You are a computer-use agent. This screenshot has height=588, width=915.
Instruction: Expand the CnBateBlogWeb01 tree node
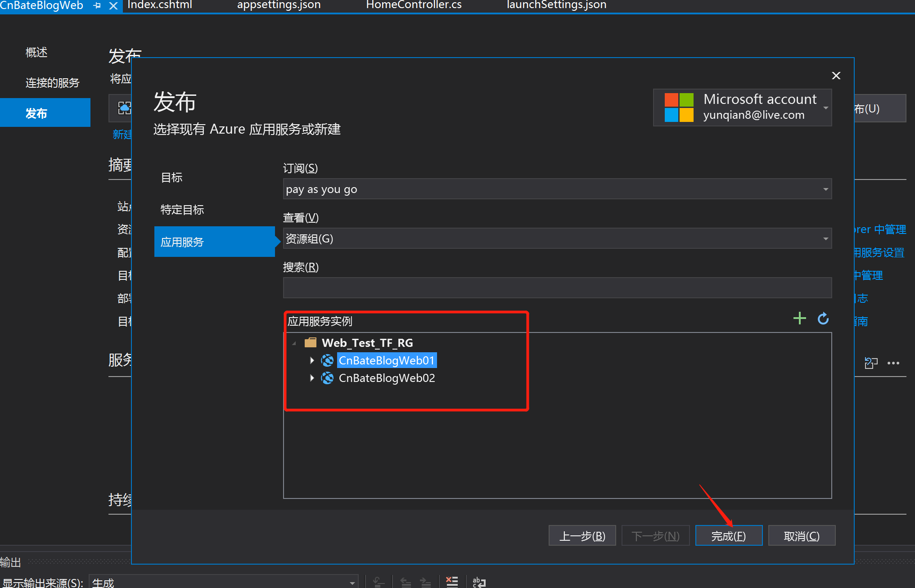[312, 360]
